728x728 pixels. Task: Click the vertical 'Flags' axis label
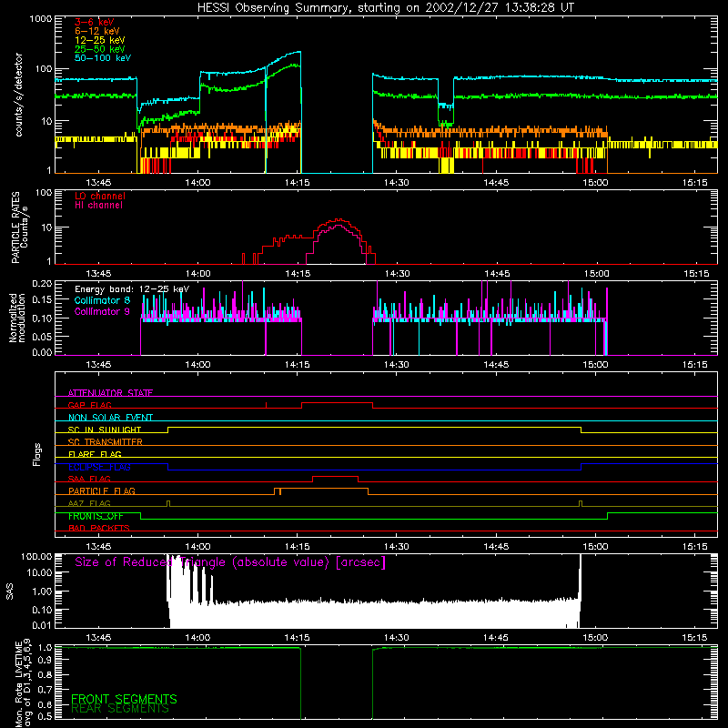(x=36, y=454)
